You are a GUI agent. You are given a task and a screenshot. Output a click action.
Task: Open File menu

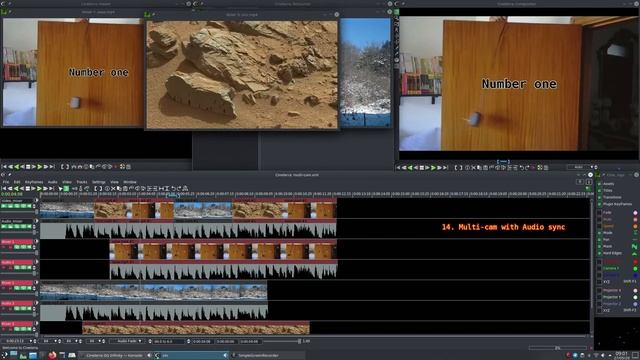[x=6, y=182]
